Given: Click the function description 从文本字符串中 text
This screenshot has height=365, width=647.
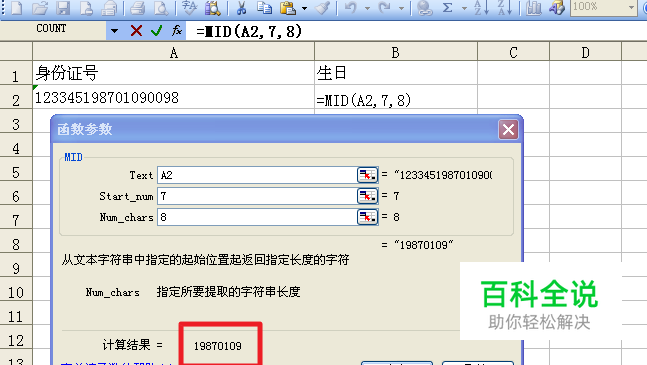Looking at the screenshot, I should (x=205, y=259).
